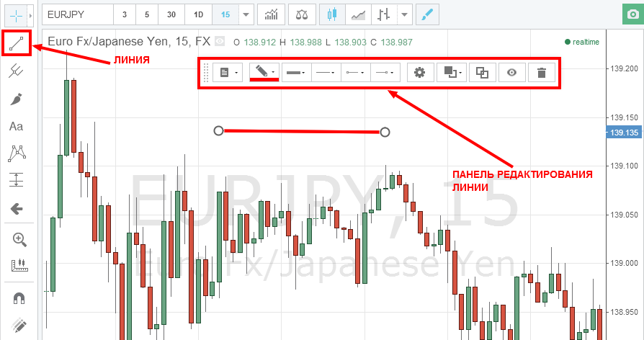Open the indicators menu

tap(271, 15)
